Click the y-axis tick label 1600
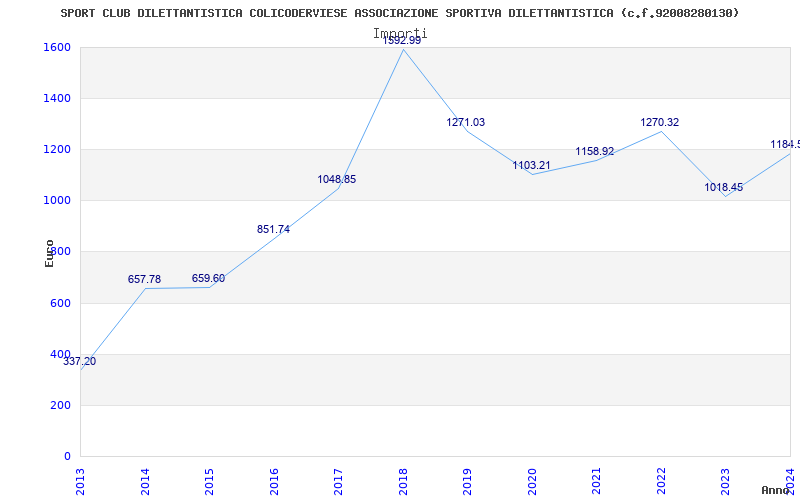The width and height of the screenshot is (800, 500). pos(55,47)
